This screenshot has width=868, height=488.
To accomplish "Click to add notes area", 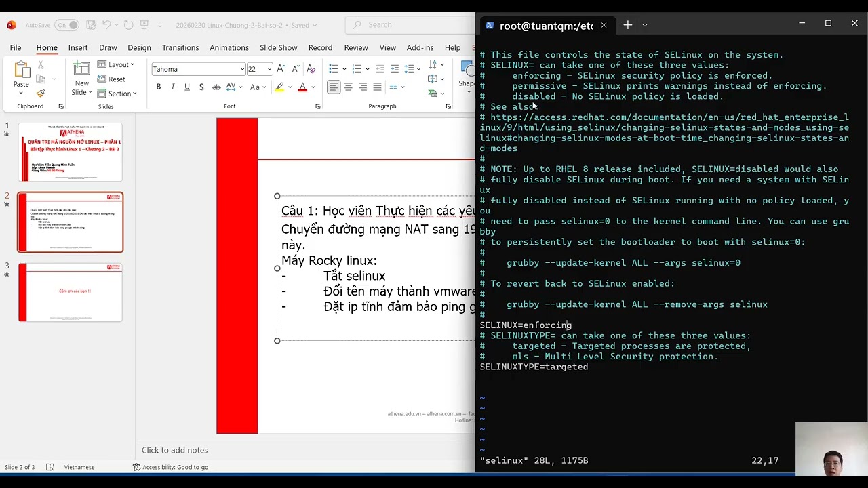I will (x=174, y=450).
